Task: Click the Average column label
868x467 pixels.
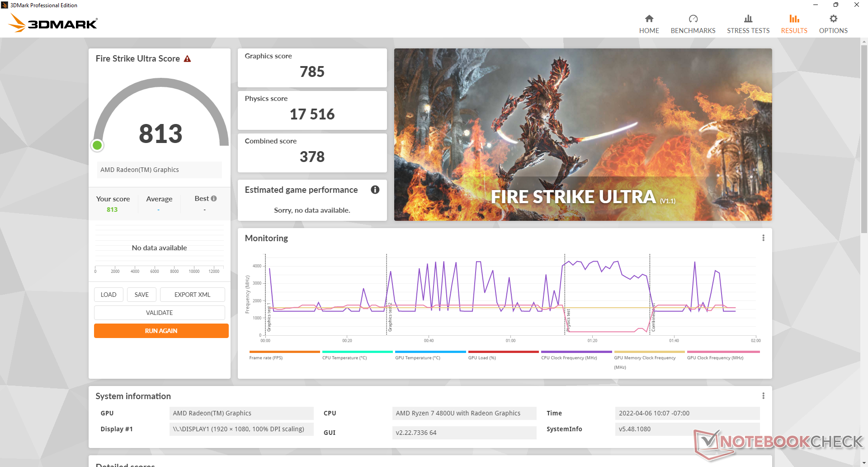Action: pos(159,199)
